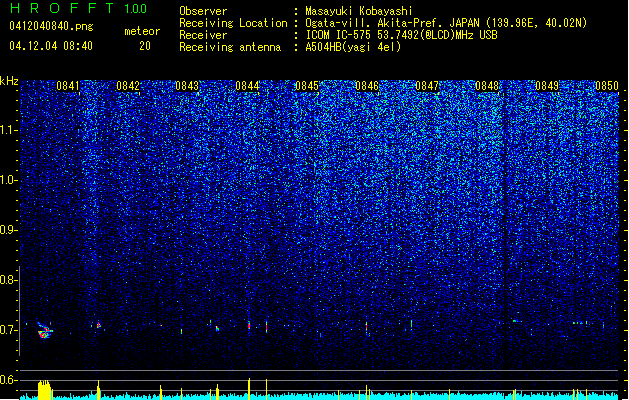Click the 0.9 frequency axis label

(8, 230)
